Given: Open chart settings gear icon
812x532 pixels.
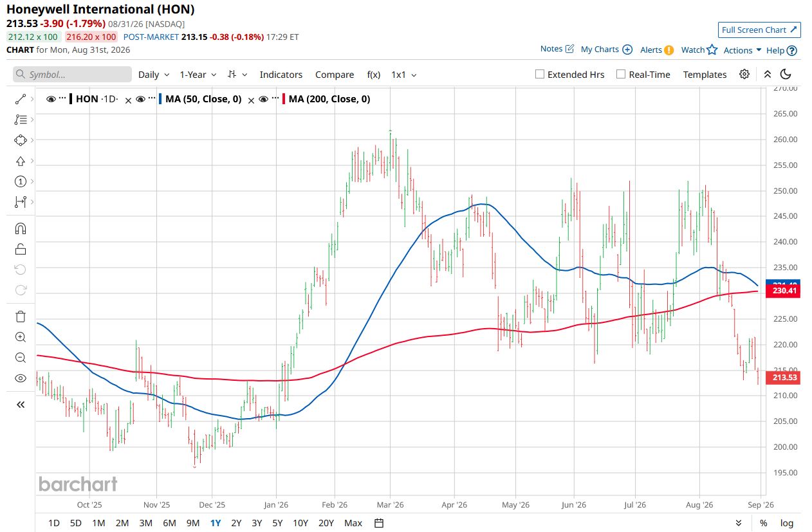Looking at the screenshot, I should pos(744,75).
